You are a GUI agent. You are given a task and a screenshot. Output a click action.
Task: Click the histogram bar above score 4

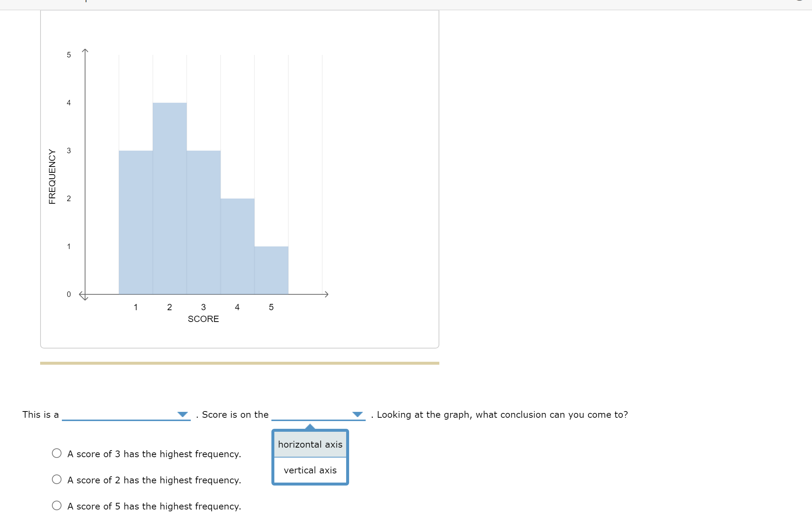[237, 246]
